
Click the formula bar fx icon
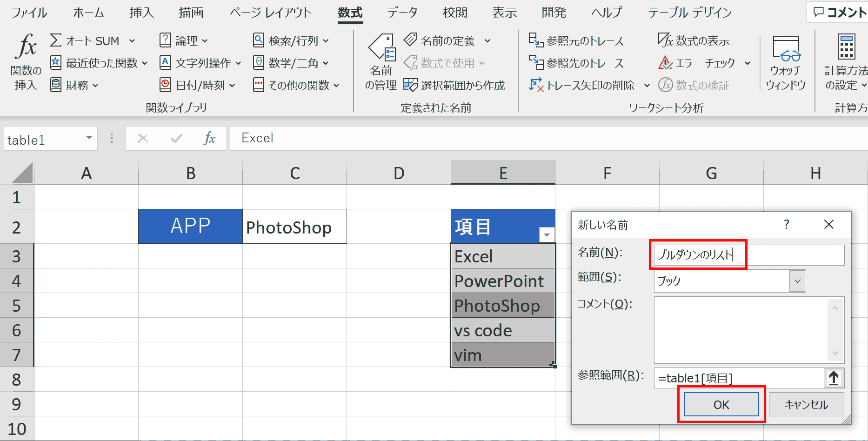tap(210, 139)
